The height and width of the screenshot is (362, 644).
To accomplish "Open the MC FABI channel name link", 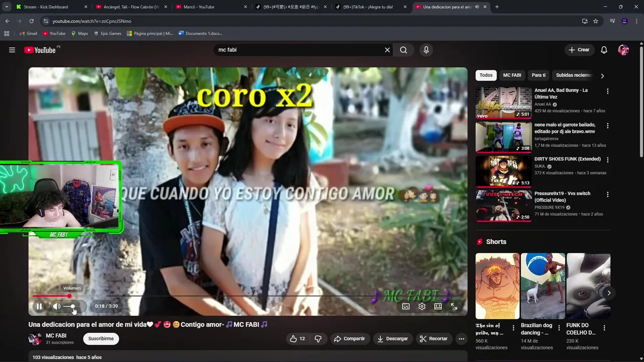I will coord(56,335).
